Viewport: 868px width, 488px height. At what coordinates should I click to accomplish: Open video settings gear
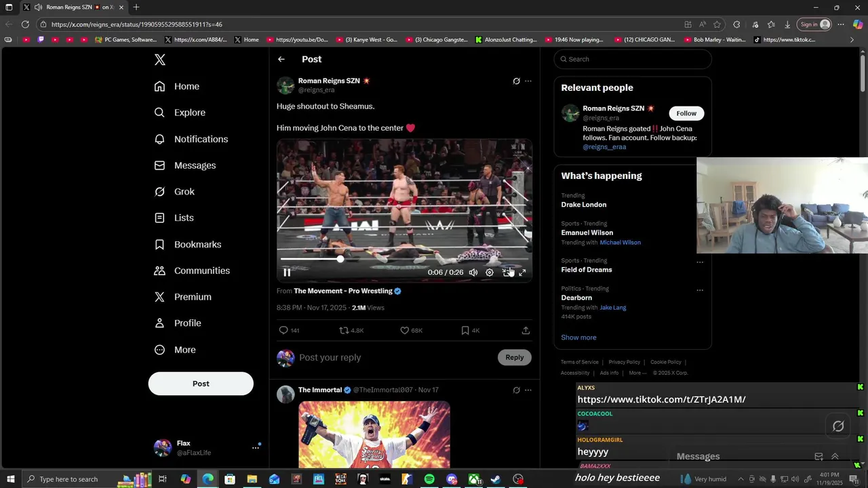[x=490, y=272]
